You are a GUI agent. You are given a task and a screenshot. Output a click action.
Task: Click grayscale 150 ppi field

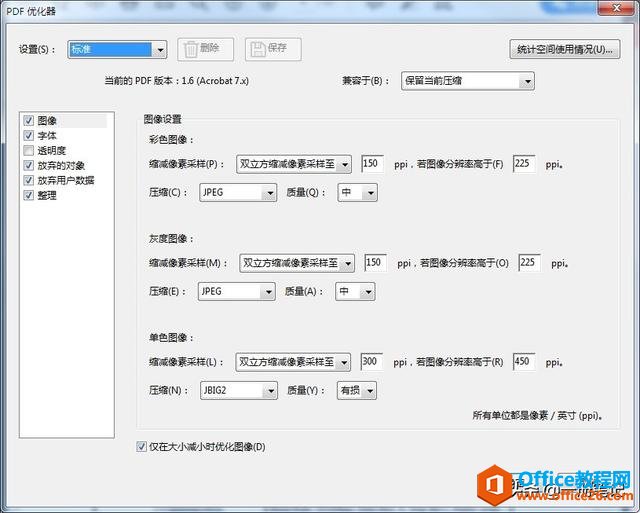[375, 262]
